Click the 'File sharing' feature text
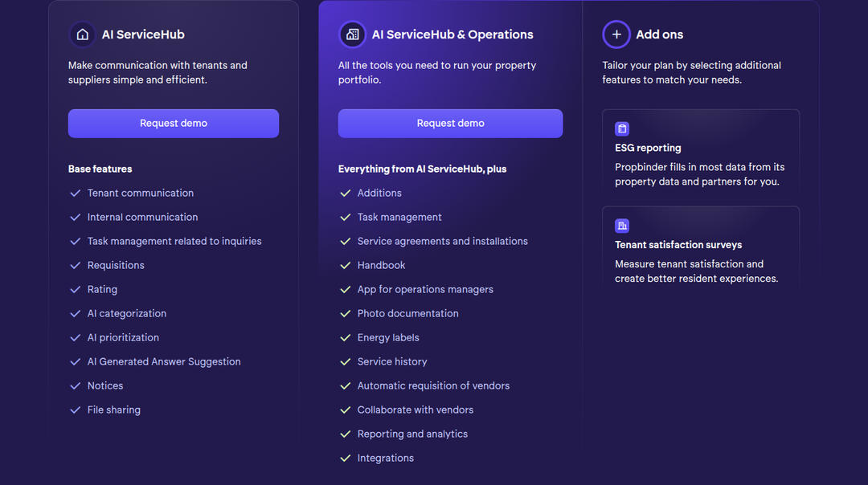The image size is (868, 485). tap(114, 410)
